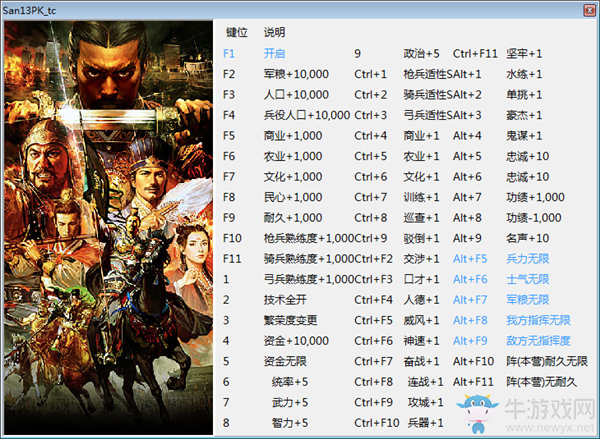Viewport: 600px width, 439px height.
Task: Click the 文化+1,000 entry
Action: (293, 177)
